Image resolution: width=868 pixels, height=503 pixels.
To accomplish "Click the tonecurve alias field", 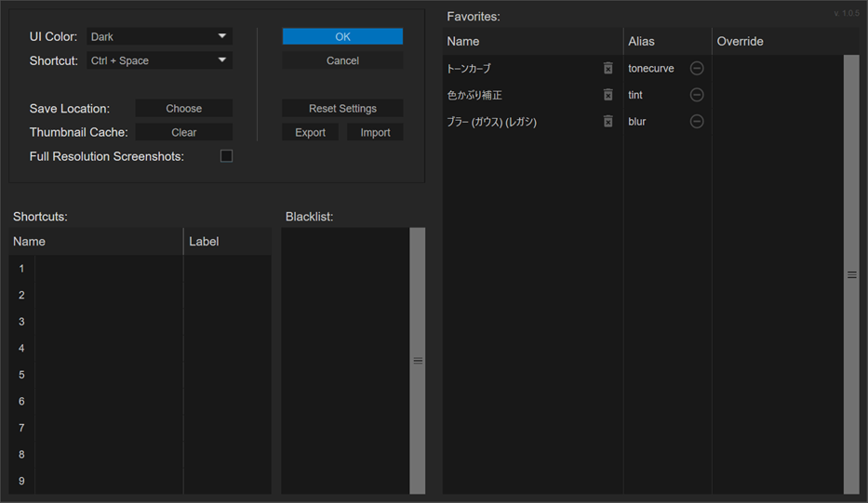I will 653,69.
